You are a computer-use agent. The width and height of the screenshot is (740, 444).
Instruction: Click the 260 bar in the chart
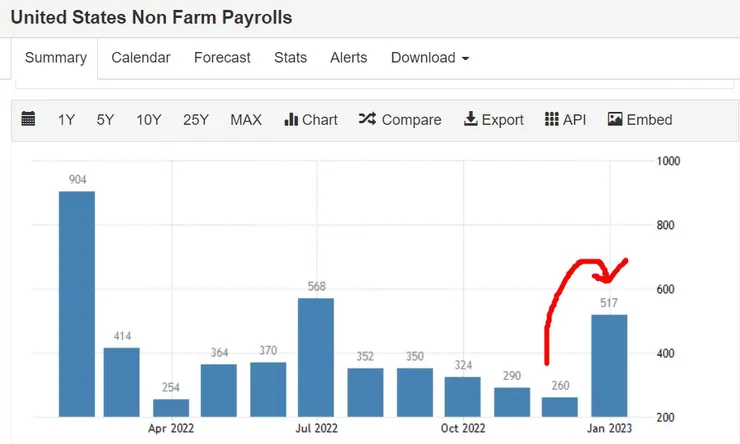click(x=560, y=407)
